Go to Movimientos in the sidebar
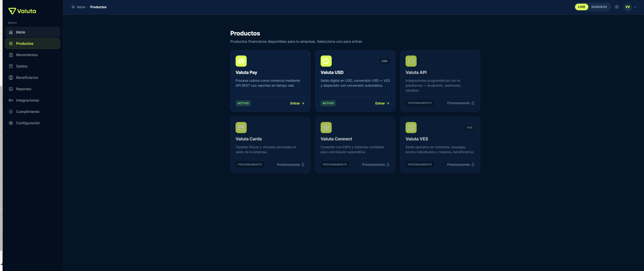 click(33, 55)
